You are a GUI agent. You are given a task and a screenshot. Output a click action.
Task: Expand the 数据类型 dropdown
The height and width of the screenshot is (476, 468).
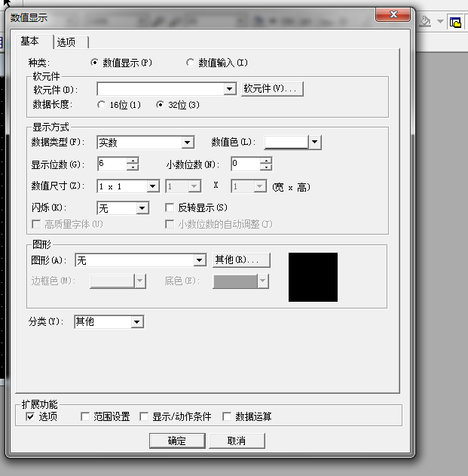(x=188, y=143)
